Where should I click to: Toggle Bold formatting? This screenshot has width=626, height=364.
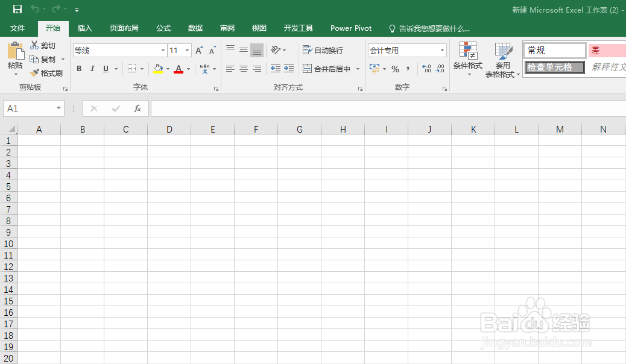pos(79,69)
